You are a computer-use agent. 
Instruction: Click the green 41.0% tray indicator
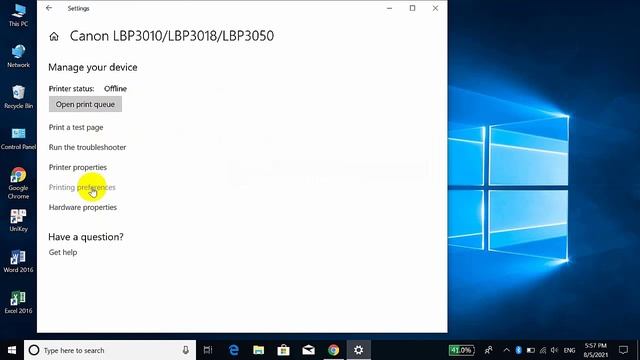462,350
